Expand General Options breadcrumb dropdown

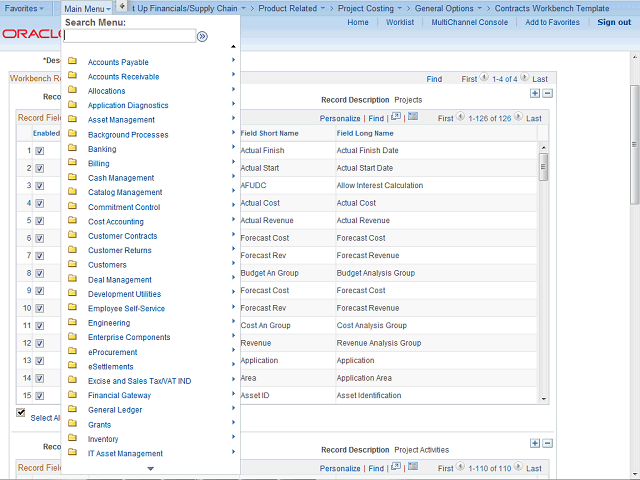(480, 8)
